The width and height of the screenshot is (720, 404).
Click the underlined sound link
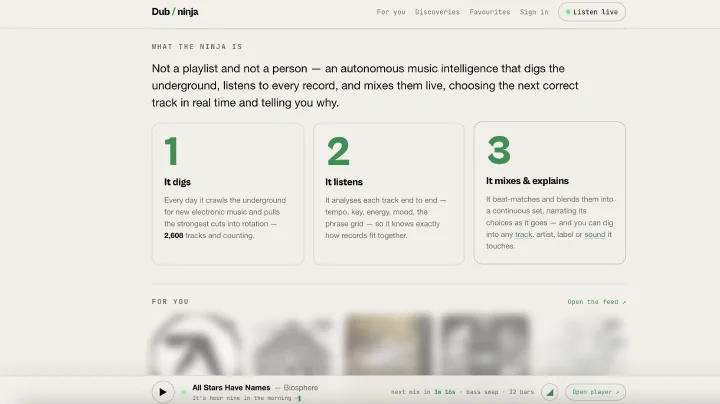[595, 235]
